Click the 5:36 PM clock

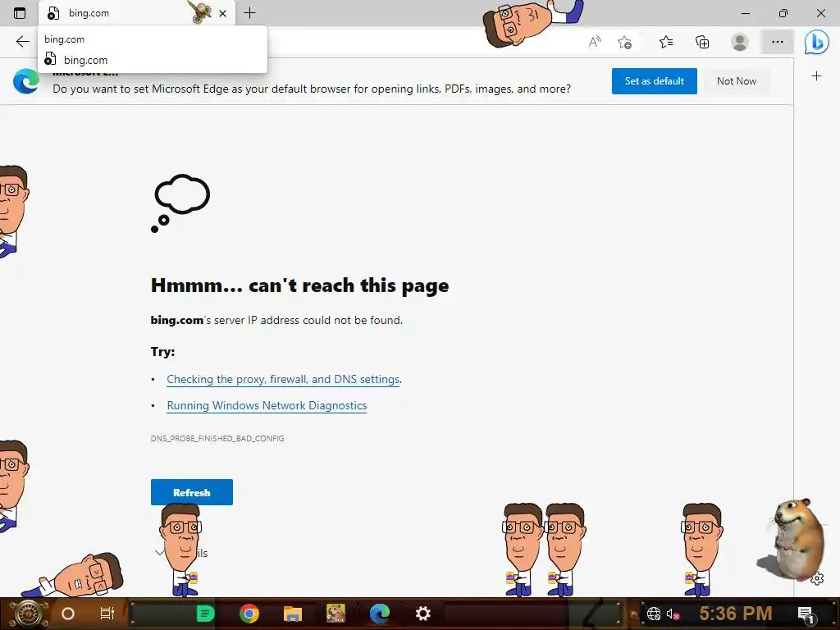coord(736,614)
